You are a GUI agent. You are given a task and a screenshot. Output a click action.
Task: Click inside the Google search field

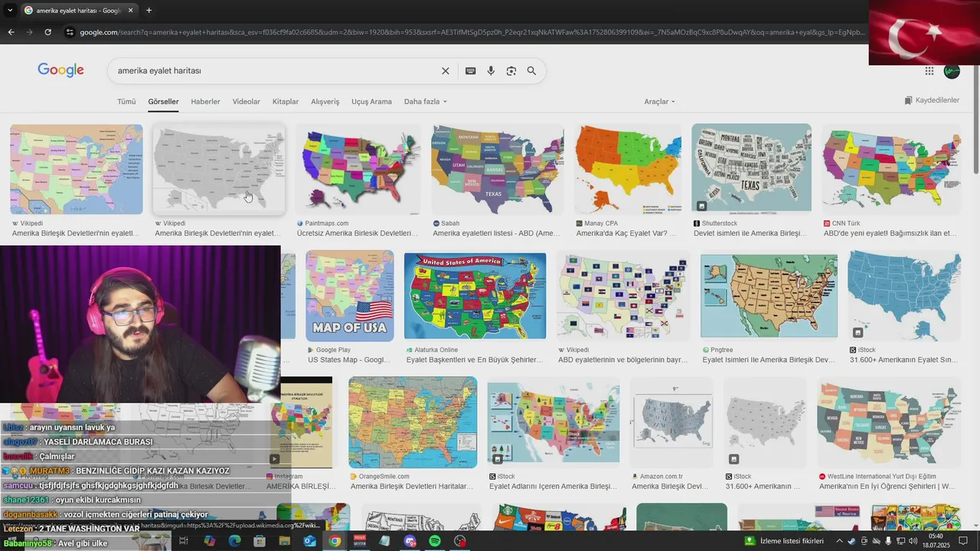(276, 70)
